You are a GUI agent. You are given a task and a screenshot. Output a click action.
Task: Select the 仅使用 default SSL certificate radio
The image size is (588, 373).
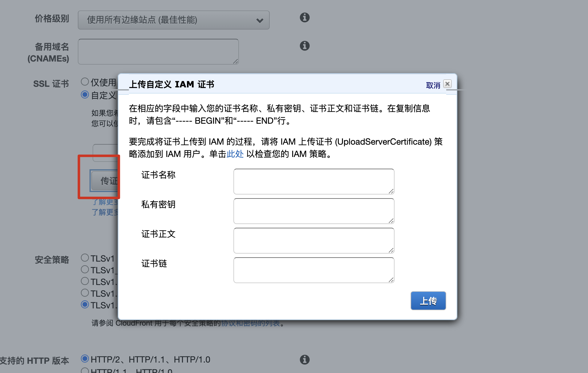pyautogui.click(x=85, y=82)
